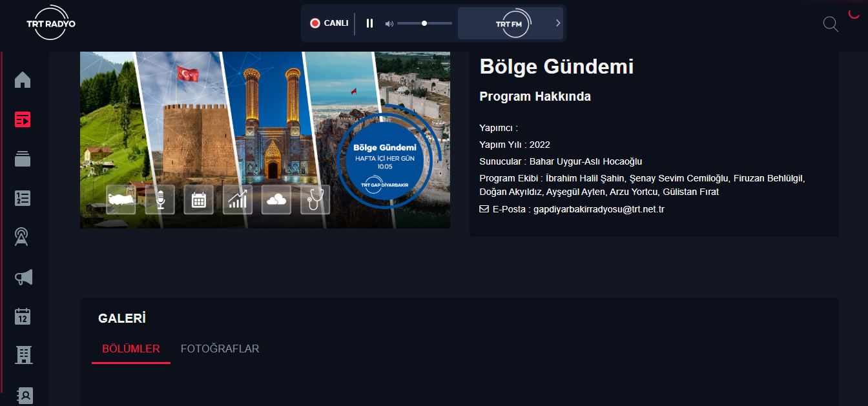Image resolution: width=868 pixels, height=406 pixels.
Task: Click the gapdiyarbakirradyosu@trt.net.tr email link
Action: 599,209
